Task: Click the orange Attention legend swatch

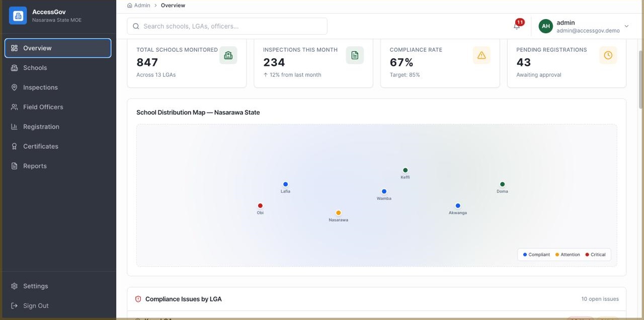Action: pyautogui.click(x=557, y=255)
